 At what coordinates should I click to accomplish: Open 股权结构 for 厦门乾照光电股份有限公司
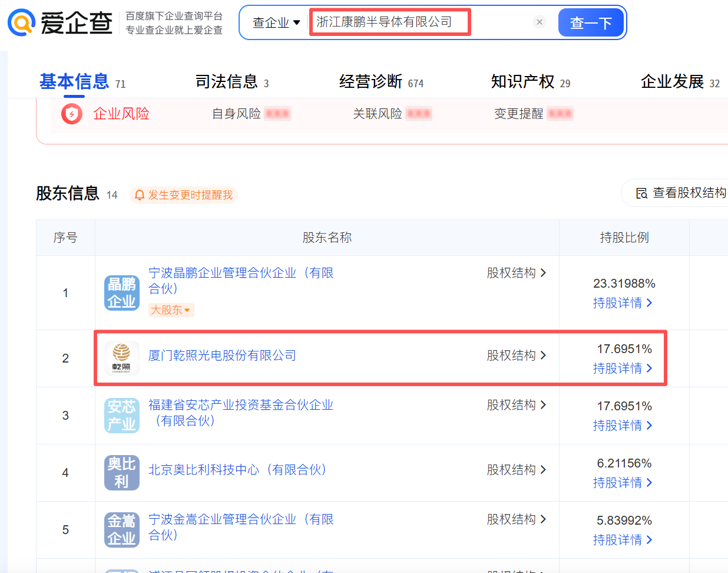[x=517, y=355]
